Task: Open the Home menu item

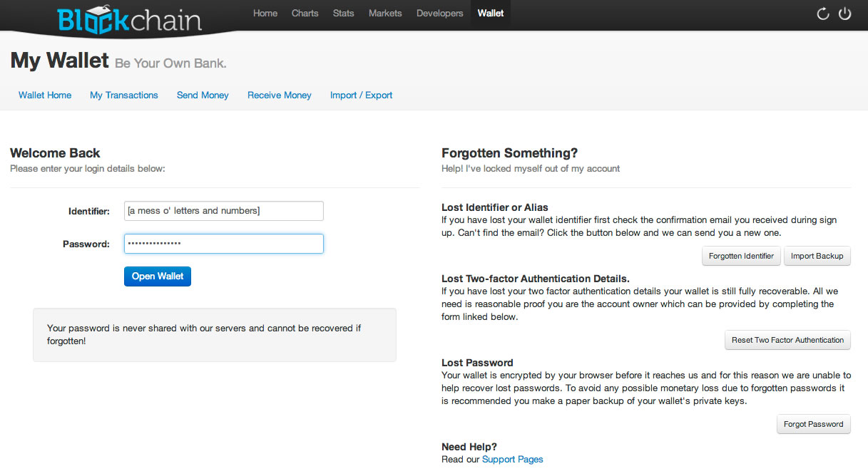Action: [265, 14]
